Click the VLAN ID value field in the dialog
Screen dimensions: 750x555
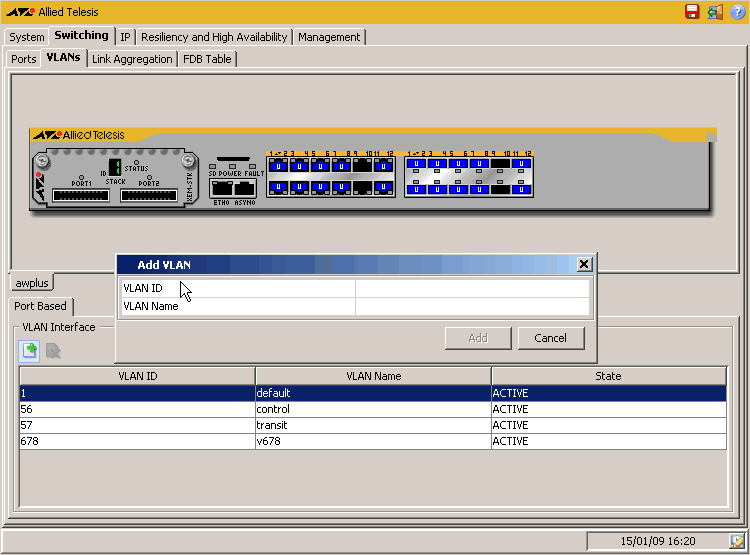coord(472,289)
